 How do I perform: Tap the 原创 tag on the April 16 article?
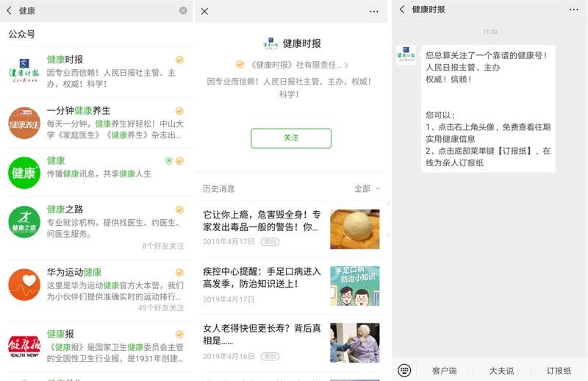click(x=270, y=356)
